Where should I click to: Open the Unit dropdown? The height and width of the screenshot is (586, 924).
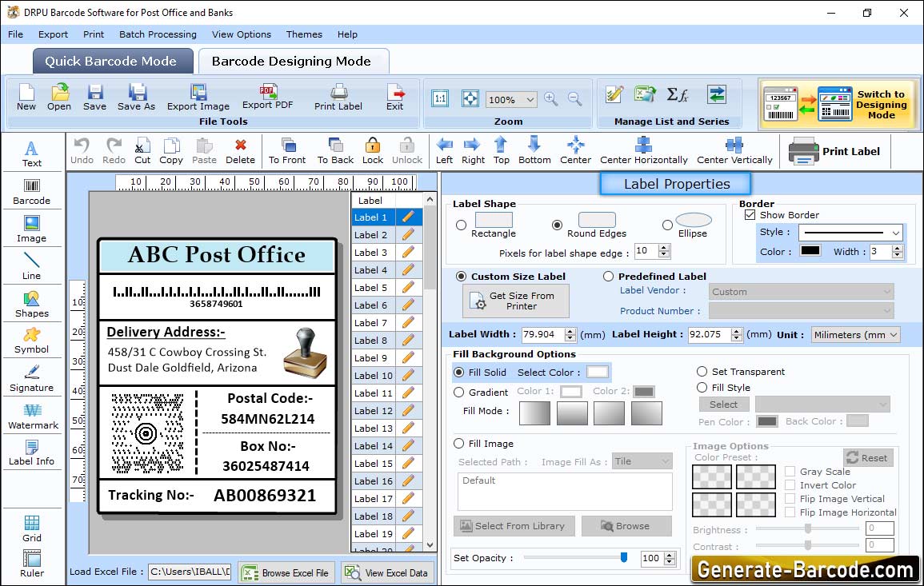[x=894, y=334]
